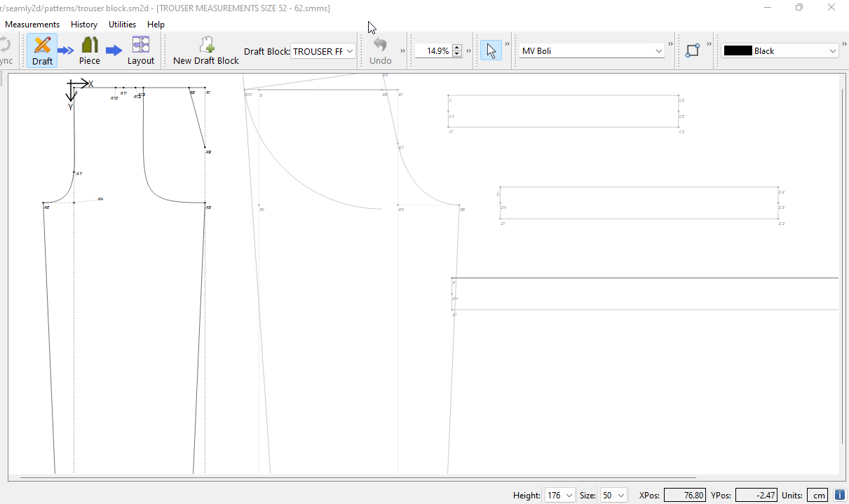
Task: Select the arrow pointer tool
Action: (491, 50)
